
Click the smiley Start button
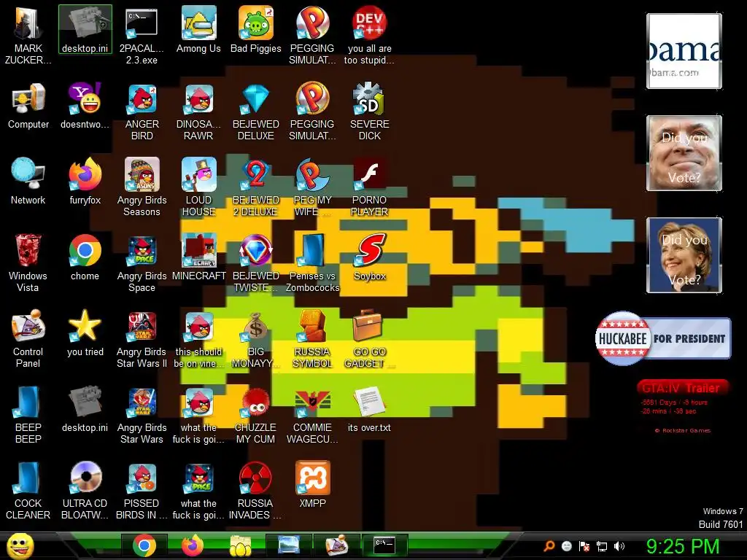point(20,545)
